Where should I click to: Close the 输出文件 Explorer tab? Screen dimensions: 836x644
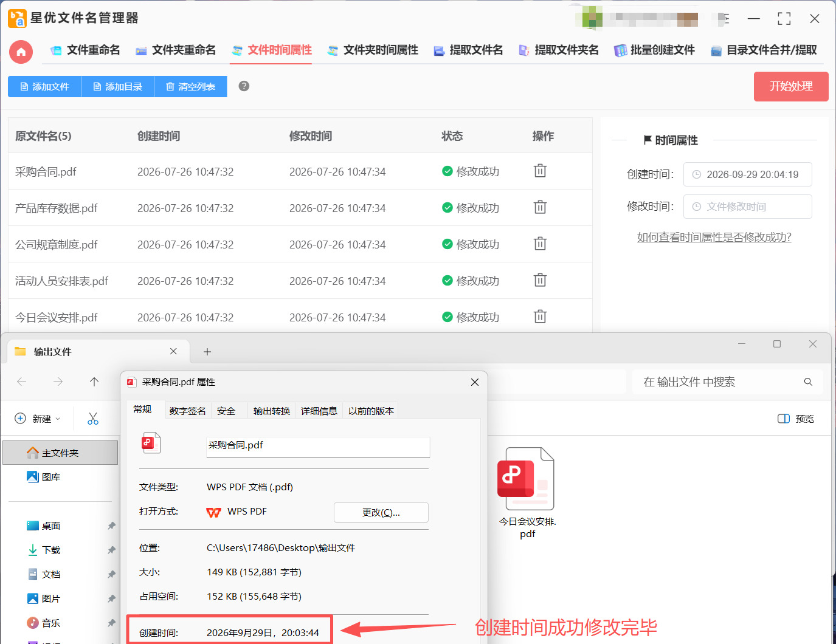(x=173, y=351)
